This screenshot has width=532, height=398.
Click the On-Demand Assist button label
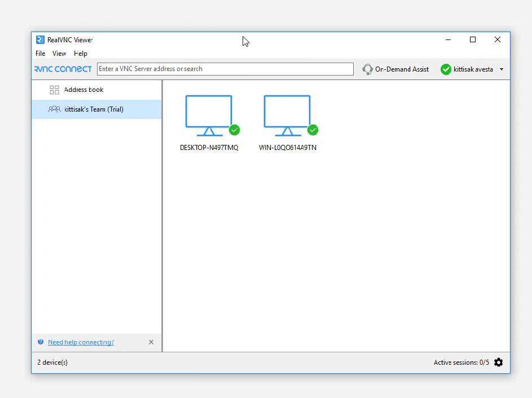(402, 69)
